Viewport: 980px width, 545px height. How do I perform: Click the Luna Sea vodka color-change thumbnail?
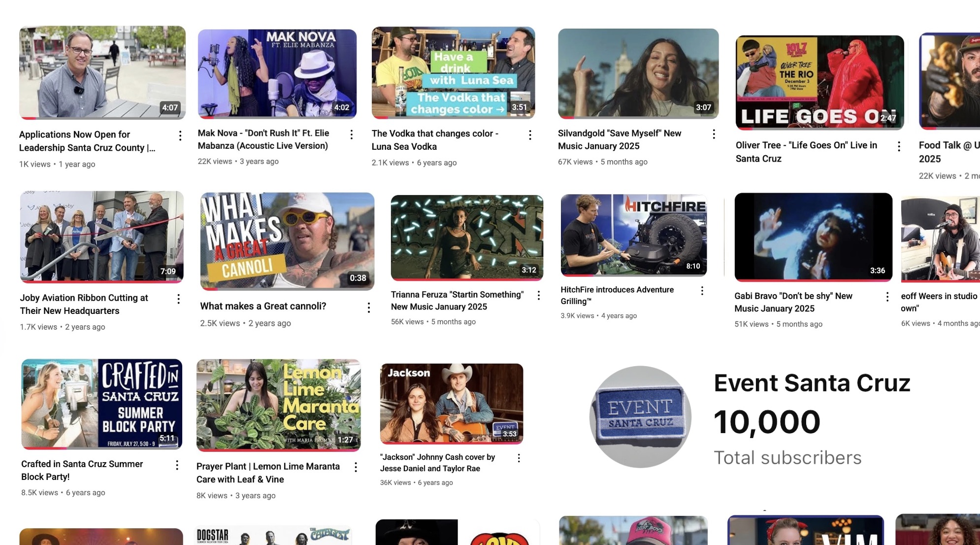coord(453,72)
